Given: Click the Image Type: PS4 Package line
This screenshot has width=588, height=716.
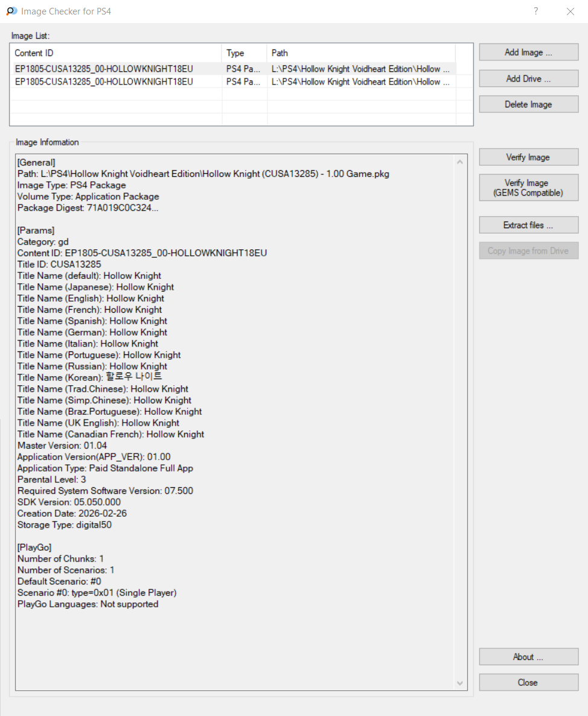Looking at the screenshot, I should pos(72,185).
